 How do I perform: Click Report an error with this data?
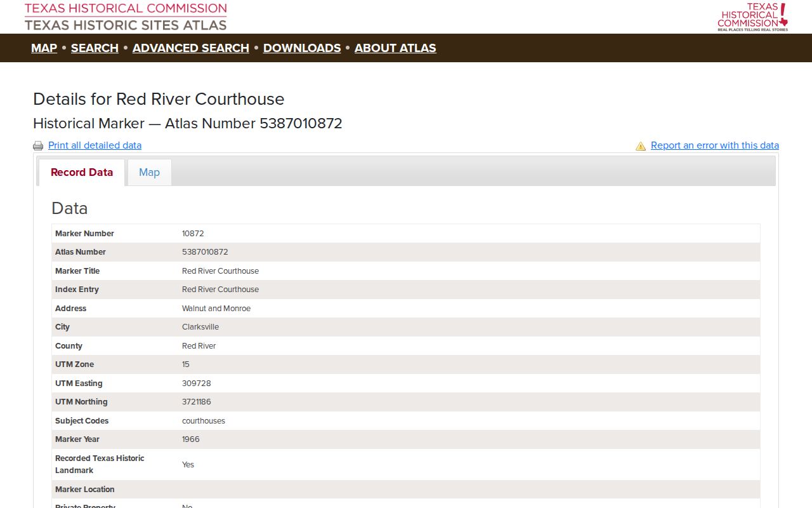[x=715, y=145]
